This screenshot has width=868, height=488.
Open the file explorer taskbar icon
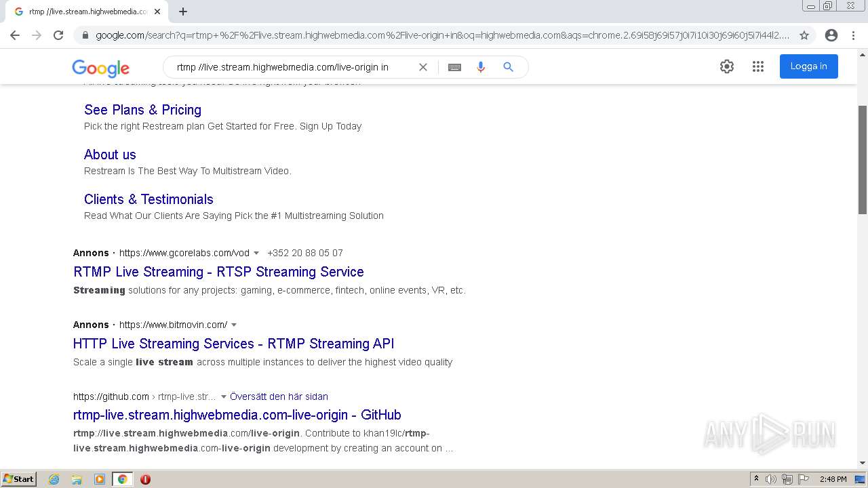(x=77, y=479)
